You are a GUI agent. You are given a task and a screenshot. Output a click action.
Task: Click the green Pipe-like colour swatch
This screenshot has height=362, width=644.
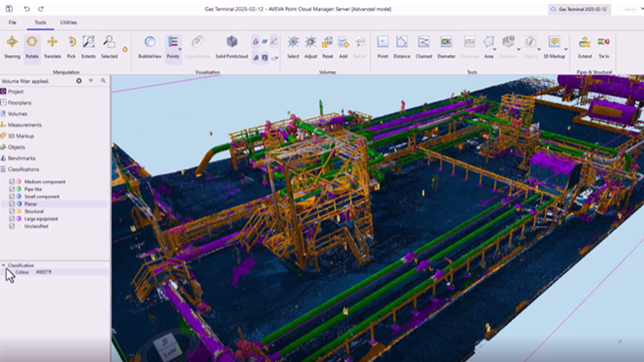[18, 189]
